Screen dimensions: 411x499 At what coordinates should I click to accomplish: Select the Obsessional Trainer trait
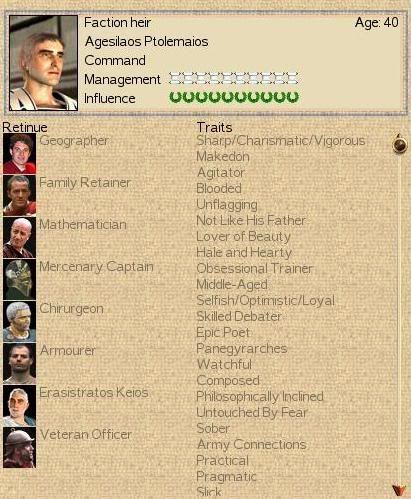[254, 268]
